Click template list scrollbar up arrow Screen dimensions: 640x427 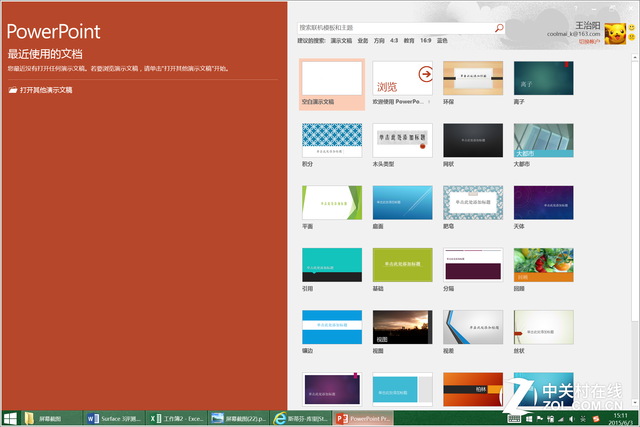(635, 58)
